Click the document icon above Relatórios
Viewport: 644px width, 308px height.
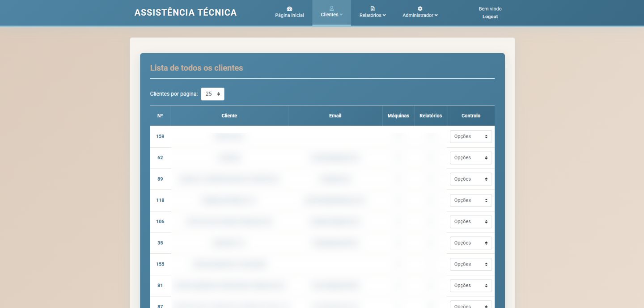373,9
